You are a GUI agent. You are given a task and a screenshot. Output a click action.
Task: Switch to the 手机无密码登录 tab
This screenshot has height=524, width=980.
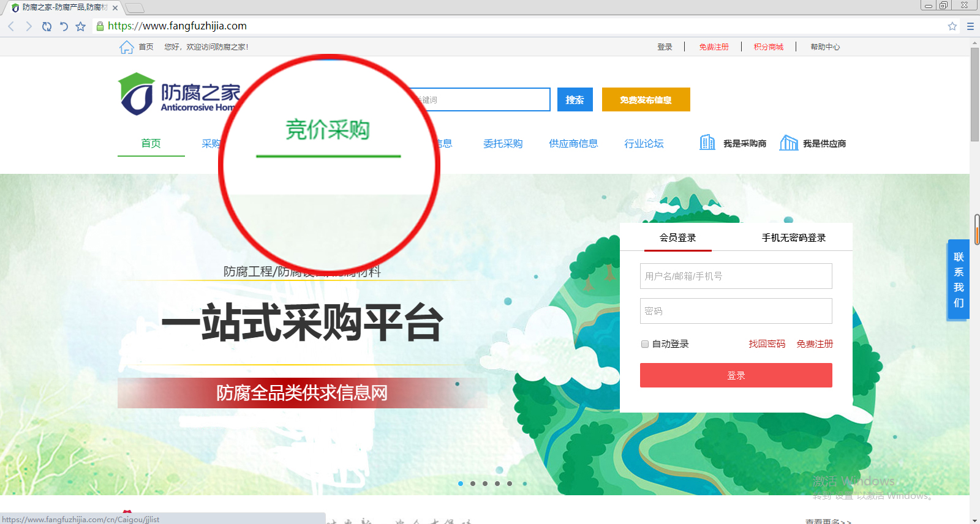click(793, 238)
